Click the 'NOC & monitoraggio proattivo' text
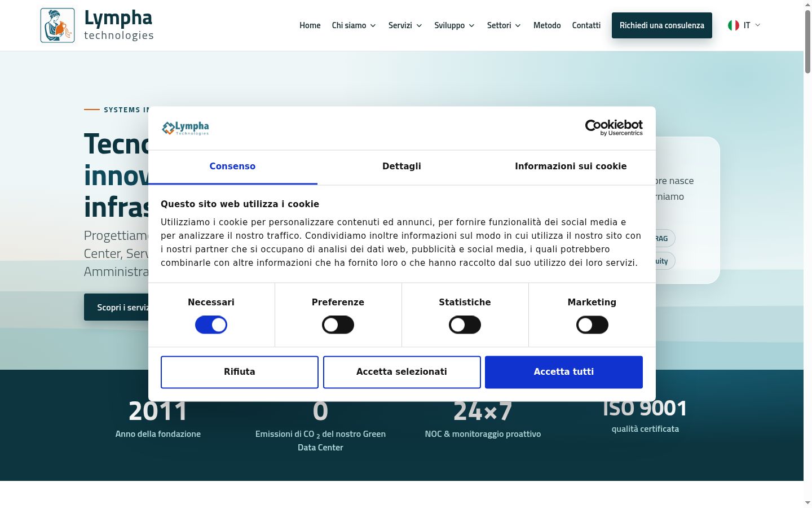 click(483, 434)
